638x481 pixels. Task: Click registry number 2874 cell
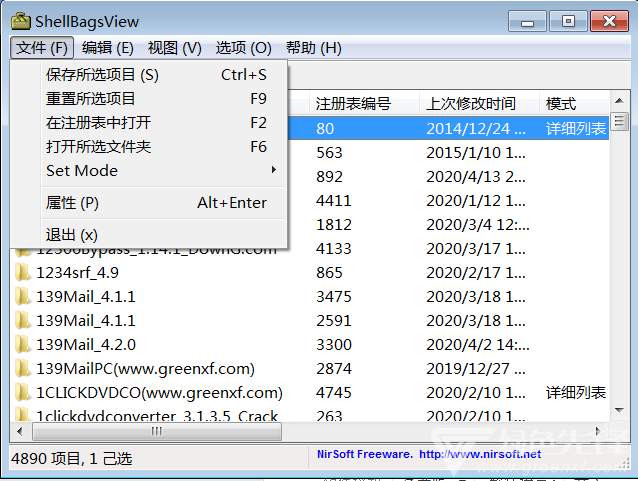coord(334,369)
